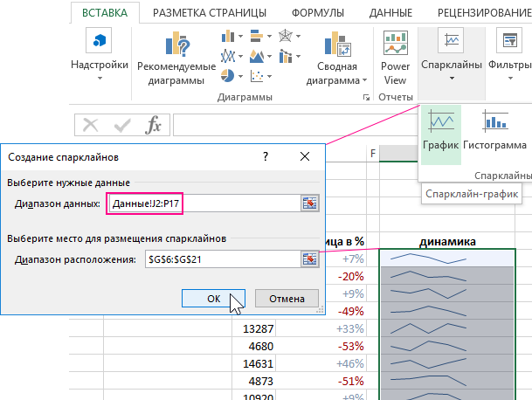The image size is (532, 400).
Task: Click the Диапазон расположения input field
Action: point(223,259)
